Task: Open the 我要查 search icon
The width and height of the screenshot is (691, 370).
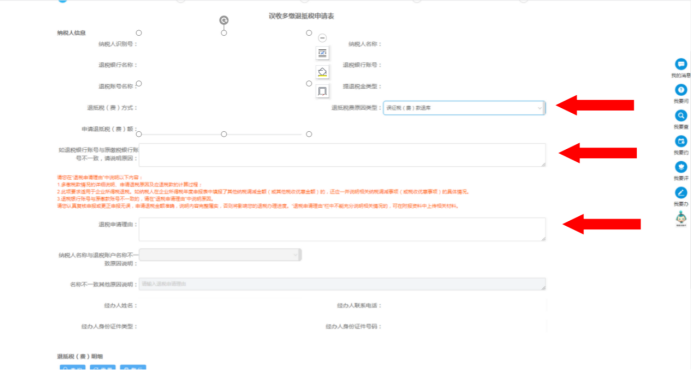Action: (681, 115)
